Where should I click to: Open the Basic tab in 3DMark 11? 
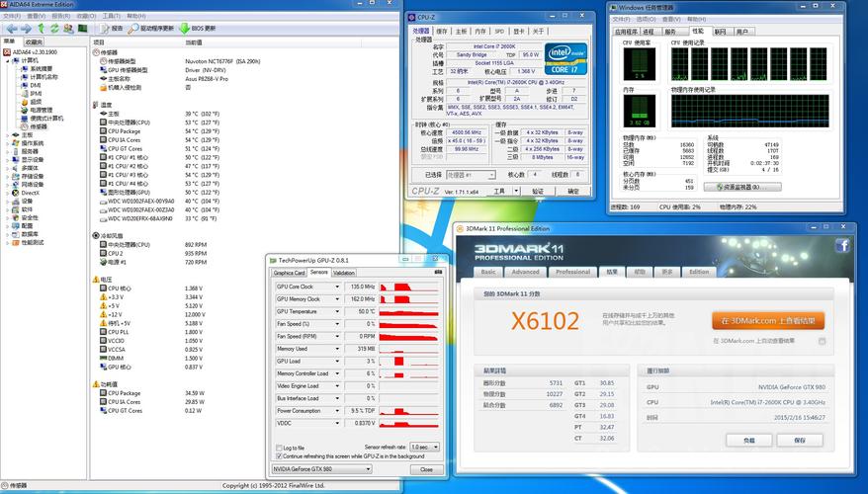(488, 272)
